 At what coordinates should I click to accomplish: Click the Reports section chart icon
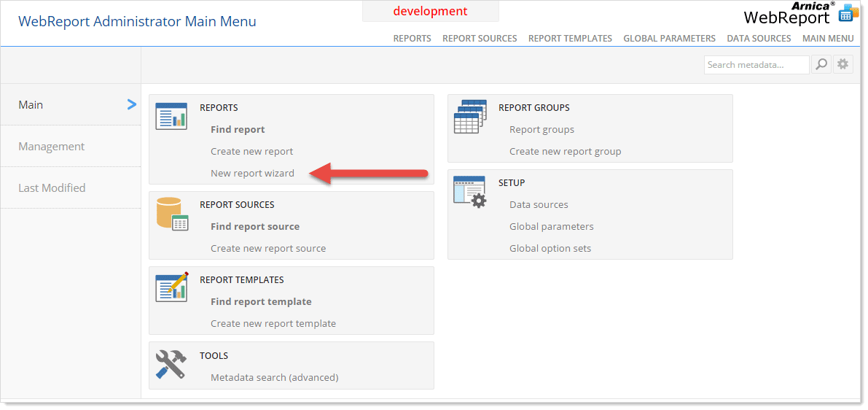tap(171, 117)
